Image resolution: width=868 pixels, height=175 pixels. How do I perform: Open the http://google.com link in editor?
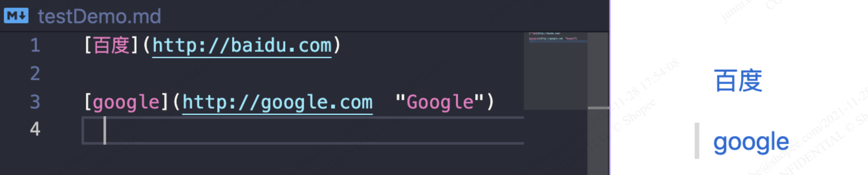coord(277,102)
